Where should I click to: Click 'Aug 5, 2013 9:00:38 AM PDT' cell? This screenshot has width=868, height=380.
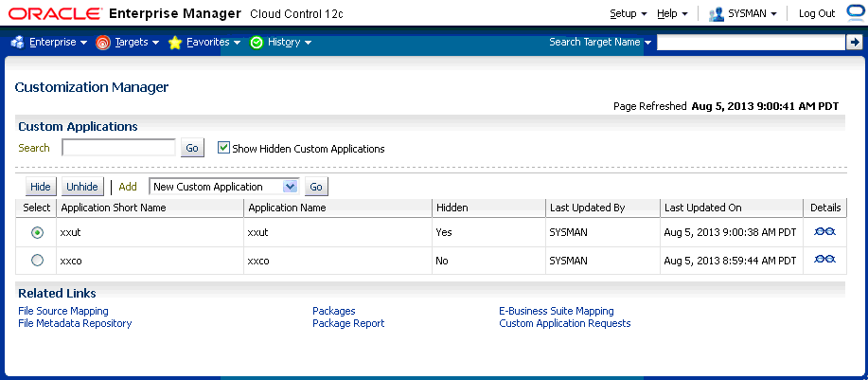point(730,233)
